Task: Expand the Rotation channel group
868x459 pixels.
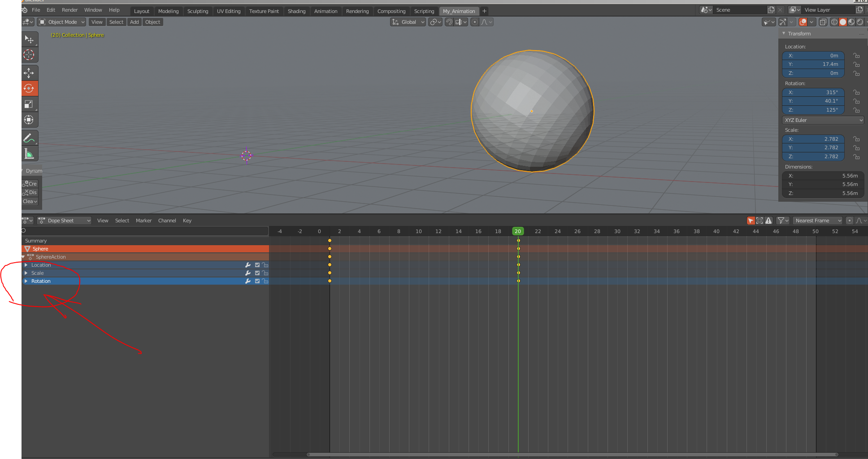Action: pyautogui.click(x=26, y=281)
